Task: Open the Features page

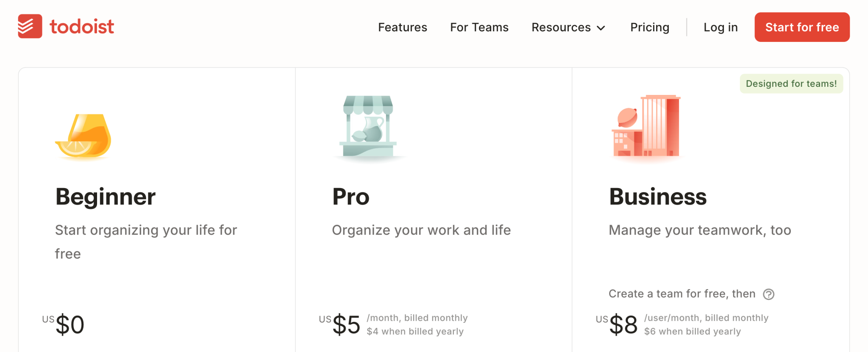Action: [402, 28]
